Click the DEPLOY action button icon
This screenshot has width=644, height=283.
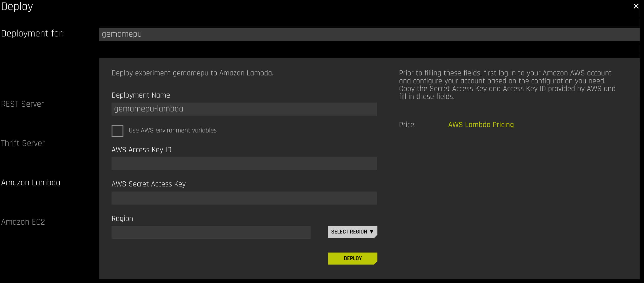352,258
